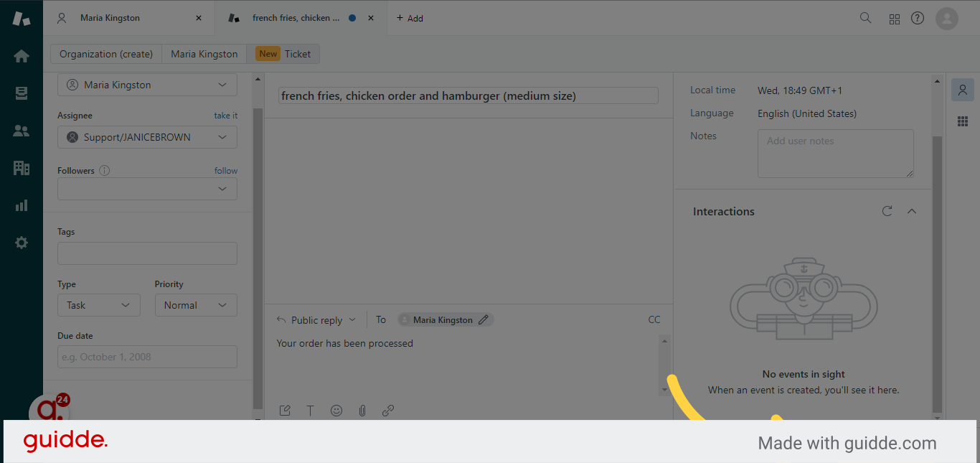Open global search with the magnifier icon
This screenshot has height=463, width=980.
coord(865,17)
